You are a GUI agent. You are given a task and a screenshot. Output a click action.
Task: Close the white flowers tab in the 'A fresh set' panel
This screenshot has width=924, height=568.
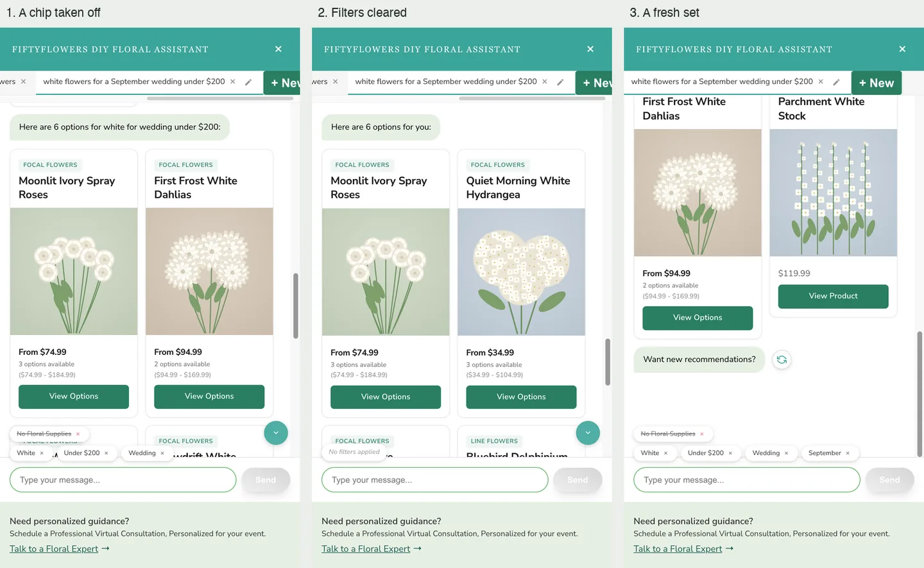tap(821, 82)
